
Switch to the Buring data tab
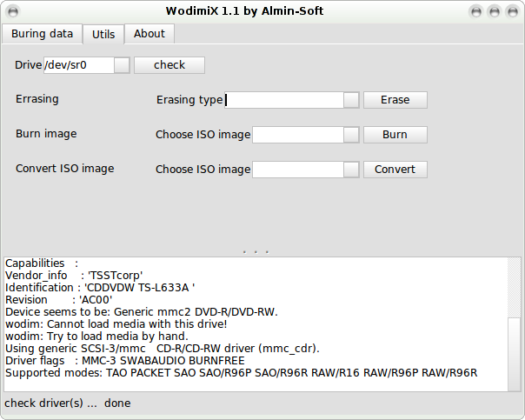coord(43,34)
